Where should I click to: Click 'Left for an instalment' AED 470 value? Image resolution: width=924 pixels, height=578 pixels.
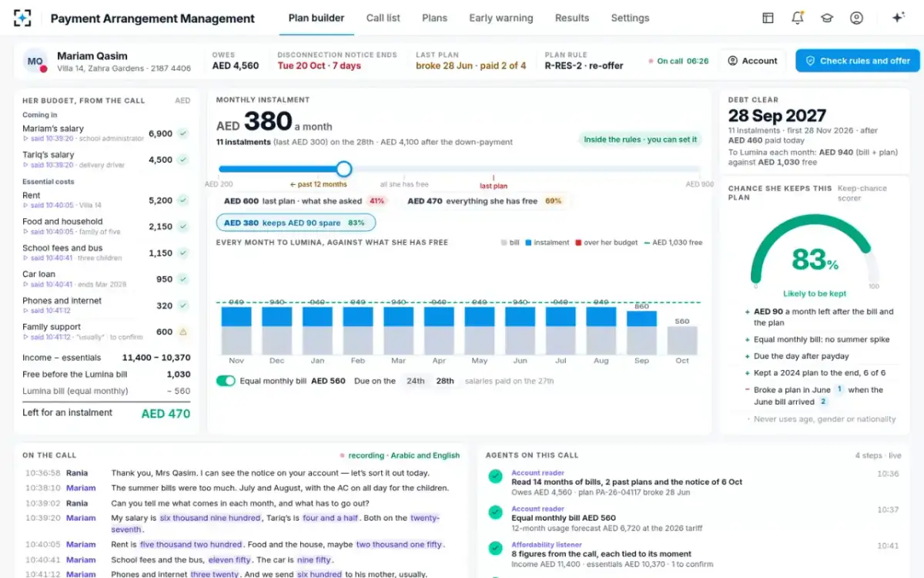[166, 414]
